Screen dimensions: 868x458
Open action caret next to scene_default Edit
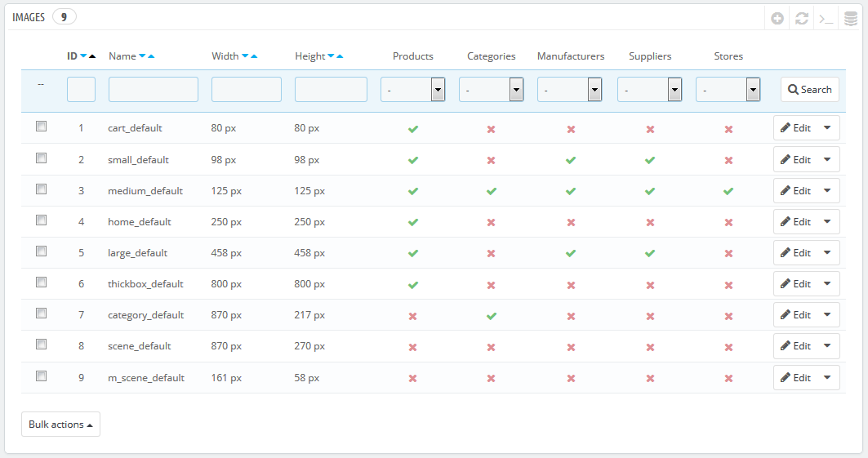tap(827, 345)
